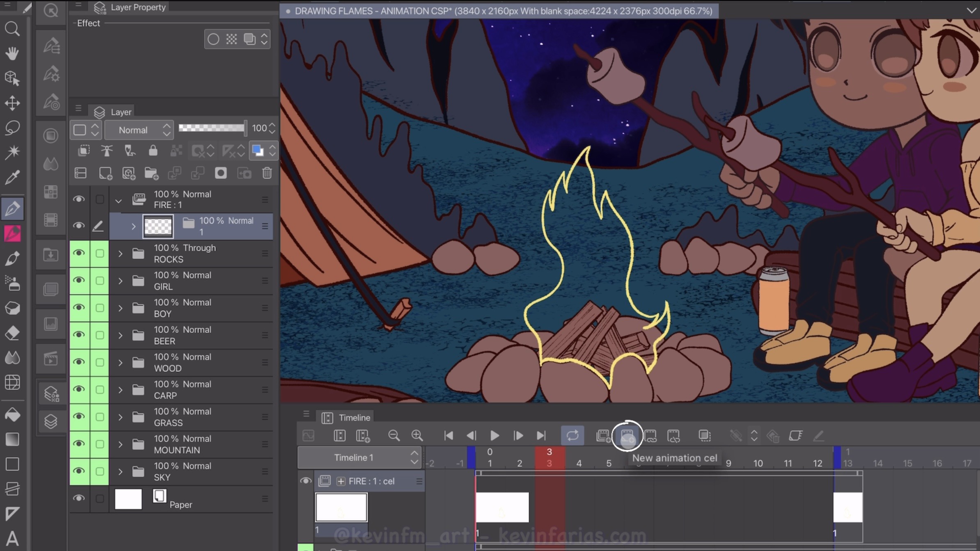Hide the BOY layer folder

tap(79, 308)
